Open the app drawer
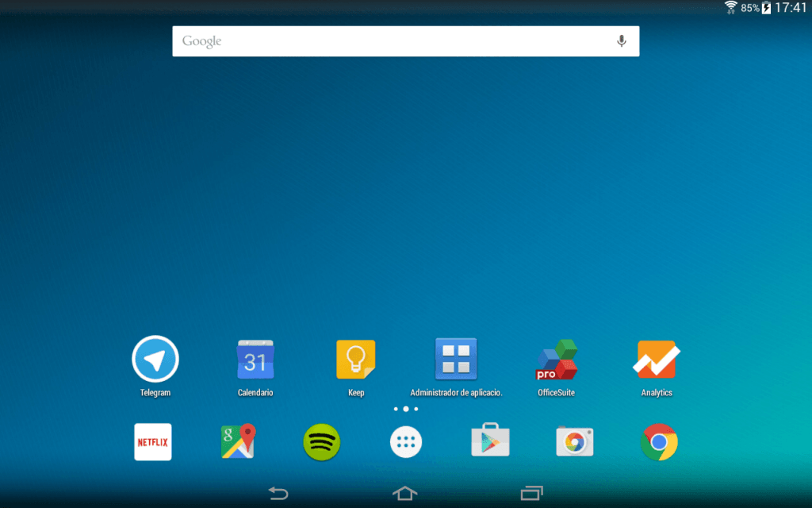812x508 pixels. pyautogui.click(x=406, y=442)
